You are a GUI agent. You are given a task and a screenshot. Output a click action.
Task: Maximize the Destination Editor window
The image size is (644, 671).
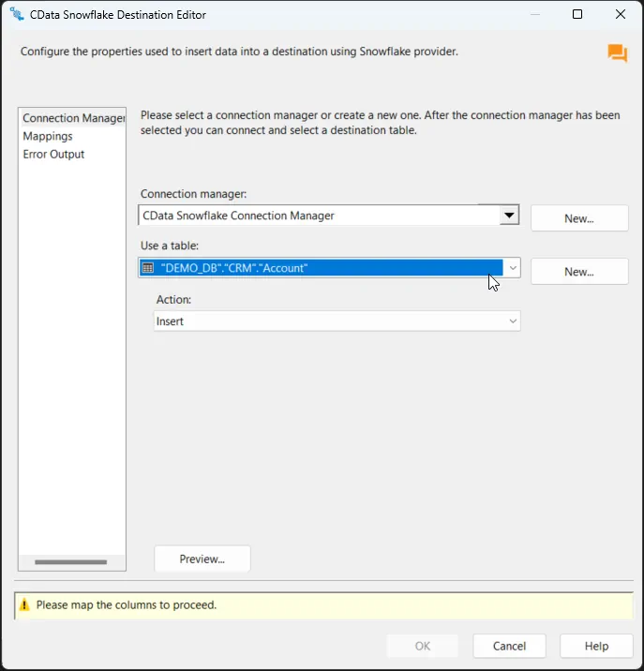(x=577, y=15)
